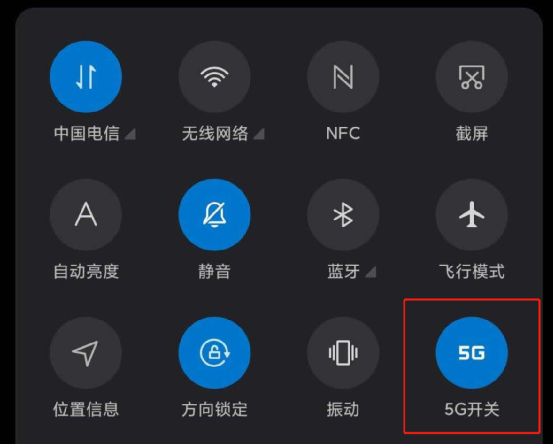
Task: Tap the 截屏 screenshot scissors icon
Action: pyautogui.click(x=472, y=77)
